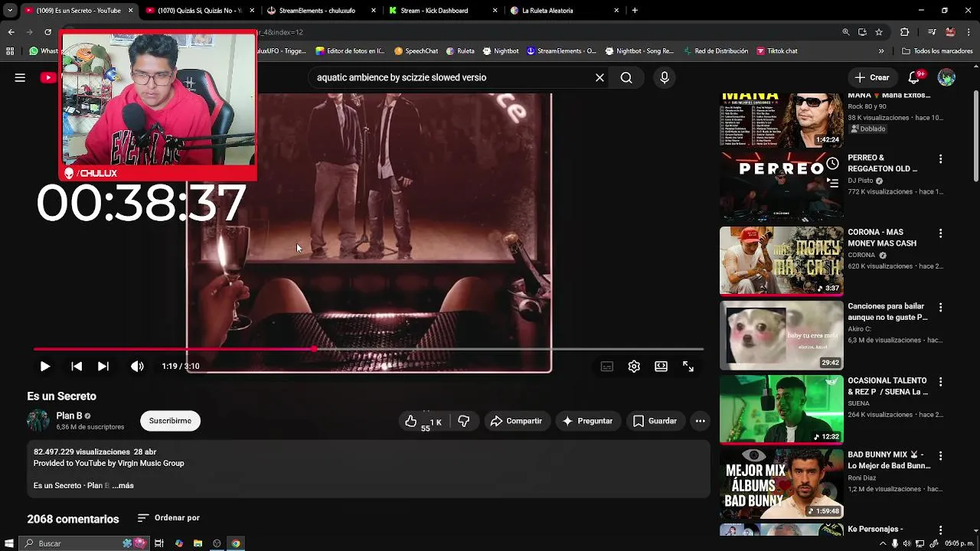Open the YouTube account avatar menu
The width and height of the screenshot is (980, 551).
[946, 77]
